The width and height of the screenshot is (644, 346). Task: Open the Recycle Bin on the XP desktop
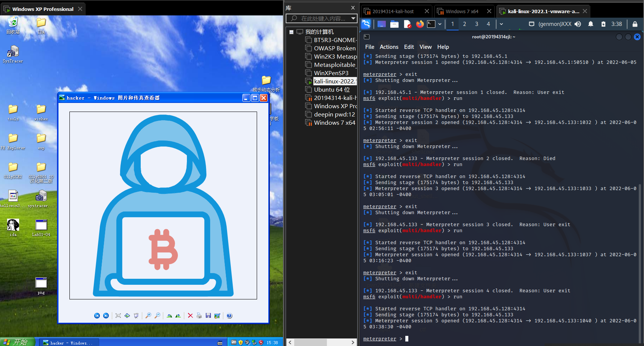13,25
